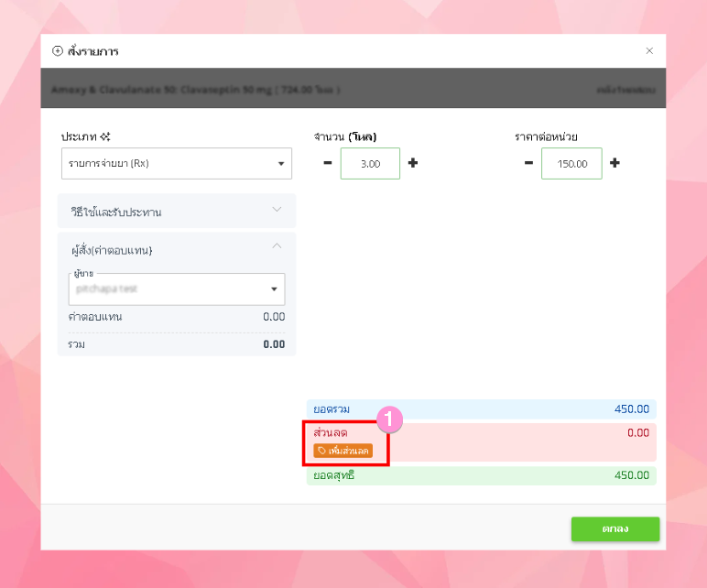This screenshot has height=588, width=707.
Task: Open the ผู้ขาย seller dropdown
Action: pyautogui.click(x=177, y=289)
